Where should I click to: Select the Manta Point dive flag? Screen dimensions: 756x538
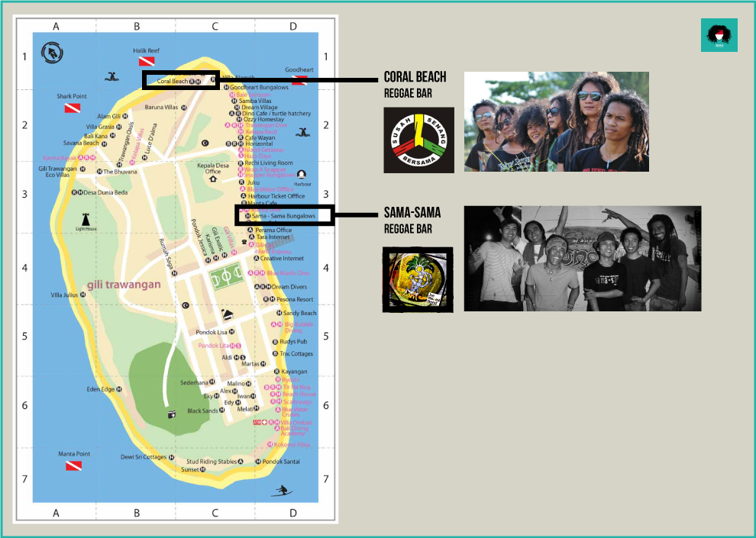point(73,466)
